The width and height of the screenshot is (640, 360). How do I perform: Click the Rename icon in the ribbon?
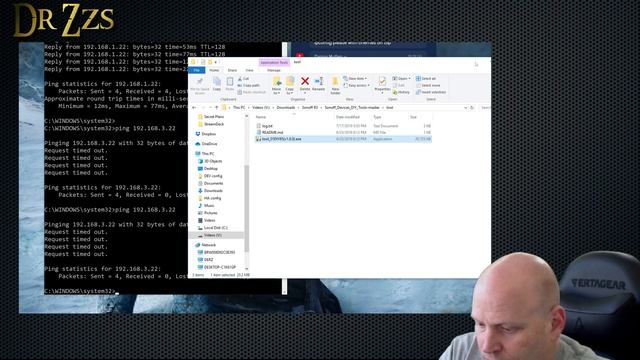318,82
